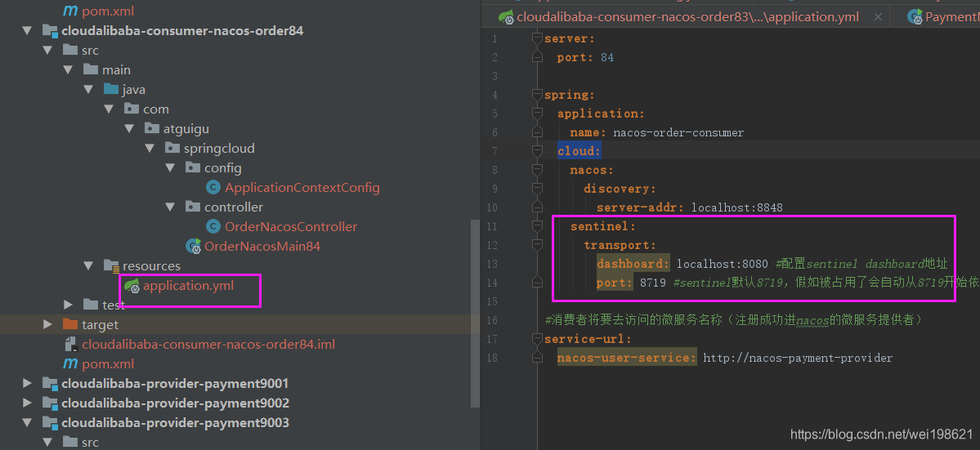The height and width of the screenshot is (450, 980).
Task: Close the order83 application.yml tab
Action: [878, 17]
